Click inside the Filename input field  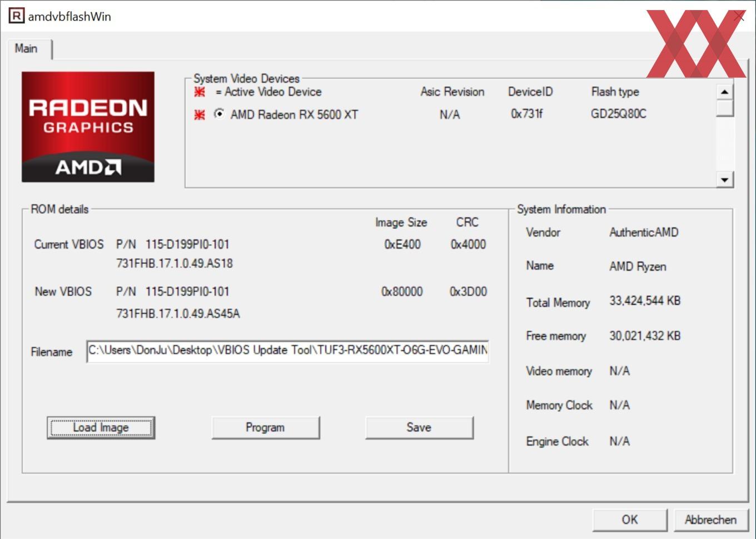click(x=287, y=351)
